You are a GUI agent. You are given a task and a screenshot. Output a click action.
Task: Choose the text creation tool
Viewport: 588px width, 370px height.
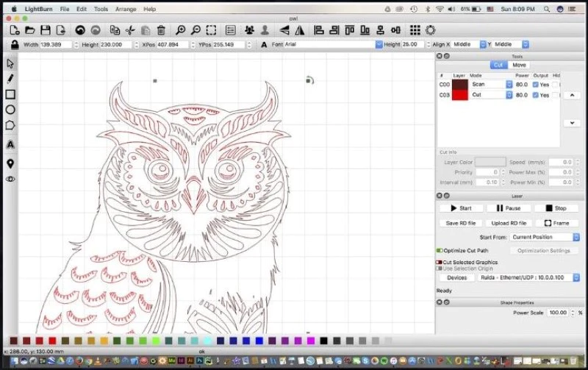(x=10, y=144)
